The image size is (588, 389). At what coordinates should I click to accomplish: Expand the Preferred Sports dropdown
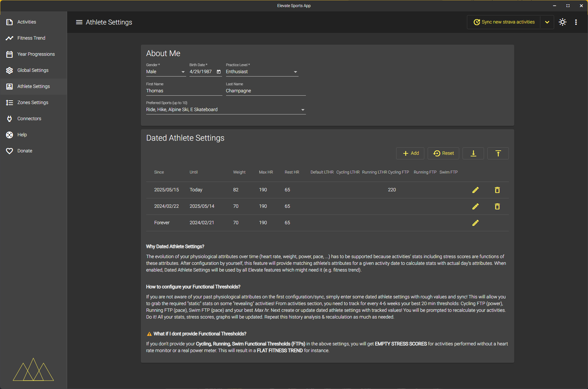tap(303, 109)
